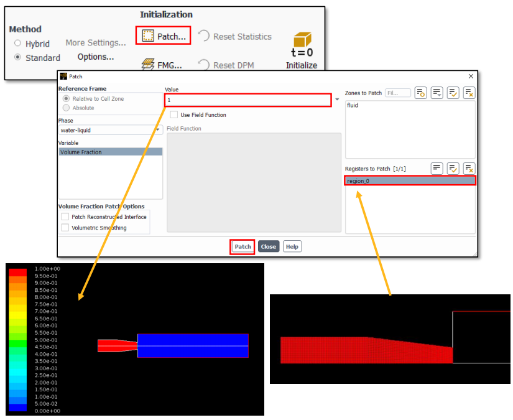This screenshot has width=513, height=420.
Task: Expand the Value field dropdown arrow
Action: click(337, 100)
